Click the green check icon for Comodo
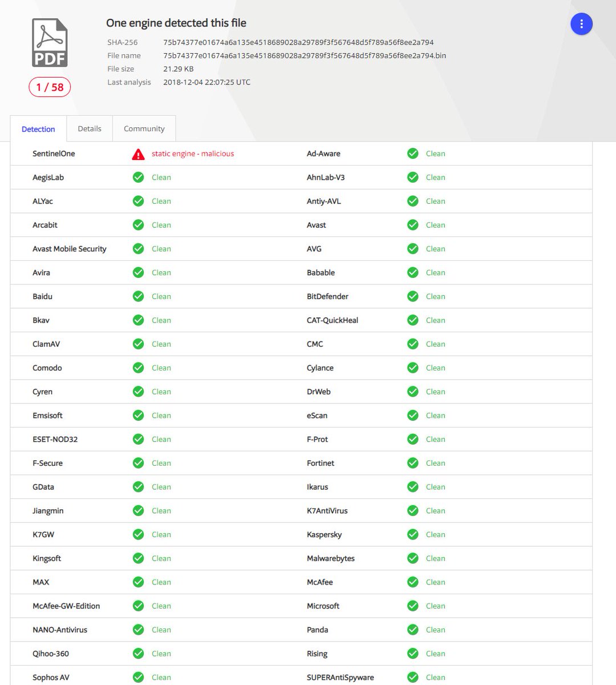This screenshot has width=616, height=685. coord(138,368)
